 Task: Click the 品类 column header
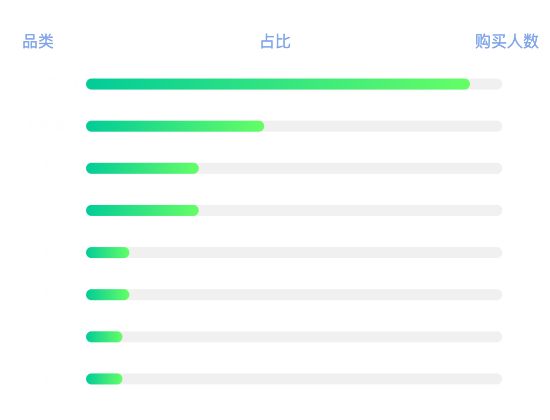click(38, 41)
